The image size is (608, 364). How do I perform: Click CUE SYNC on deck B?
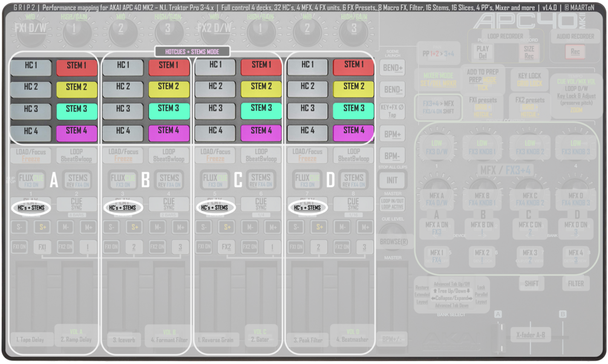click(x=169, y=204)
